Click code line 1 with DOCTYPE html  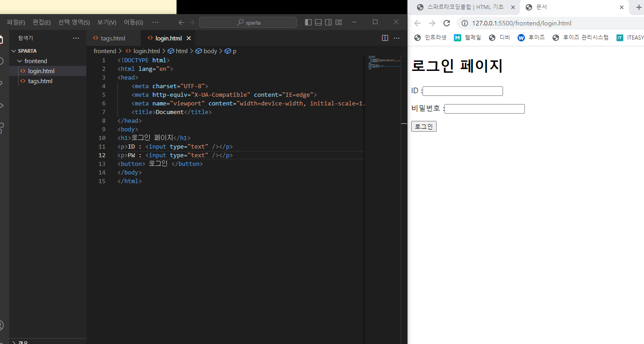coord(143,60)
